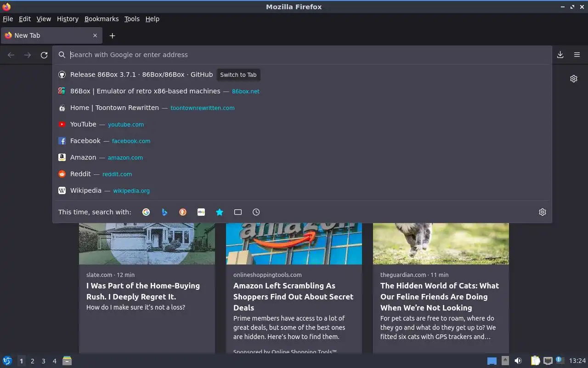The width and height of the screenshot is (588, 368).
Task: Click the blue show desktop tray icon
Action: click(492, 361)
